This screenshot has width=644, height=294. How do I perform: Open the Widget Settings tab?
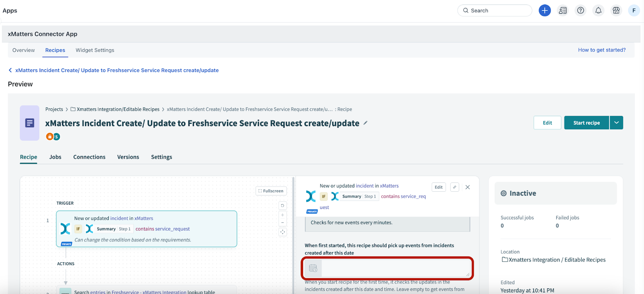tap(95, 50)
